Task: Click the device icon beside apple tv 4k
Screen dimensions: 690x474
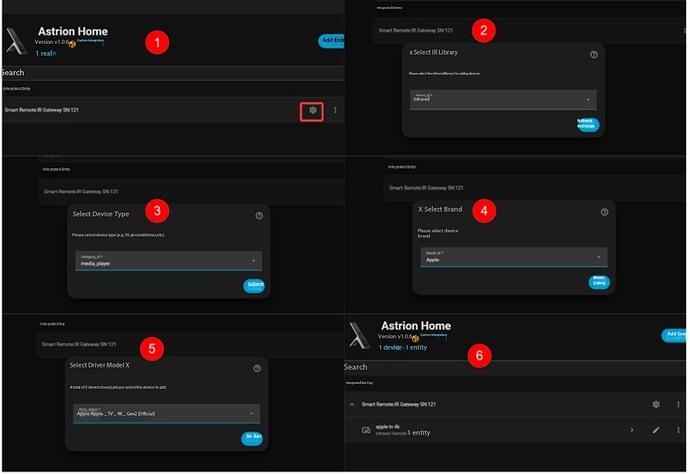Action: tap(366, 430)
